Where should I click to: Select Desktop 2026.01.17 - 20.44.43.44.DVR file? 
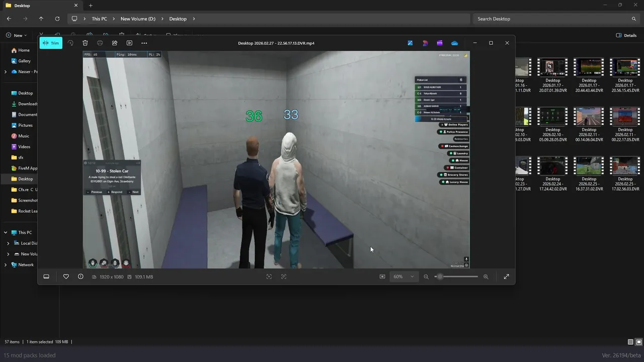pyautogui.click(x=589, y=75)
